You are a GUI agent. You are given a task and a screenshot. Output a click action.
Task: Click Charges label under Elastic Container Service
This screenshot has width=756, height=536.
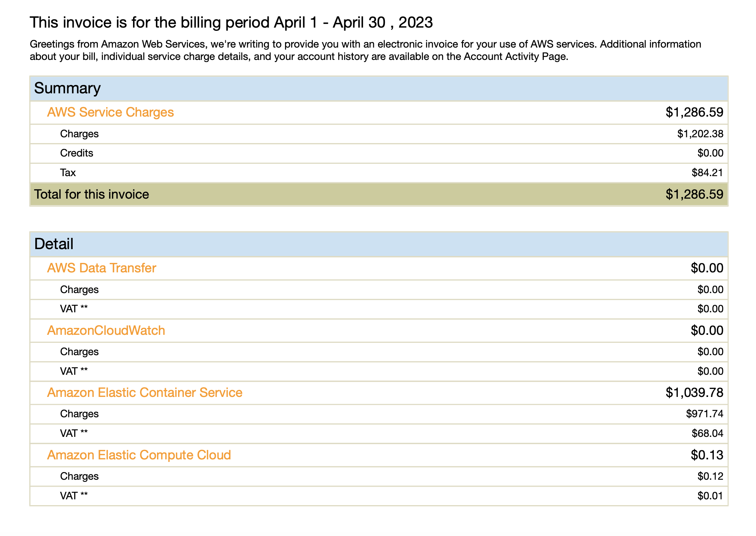79,414
